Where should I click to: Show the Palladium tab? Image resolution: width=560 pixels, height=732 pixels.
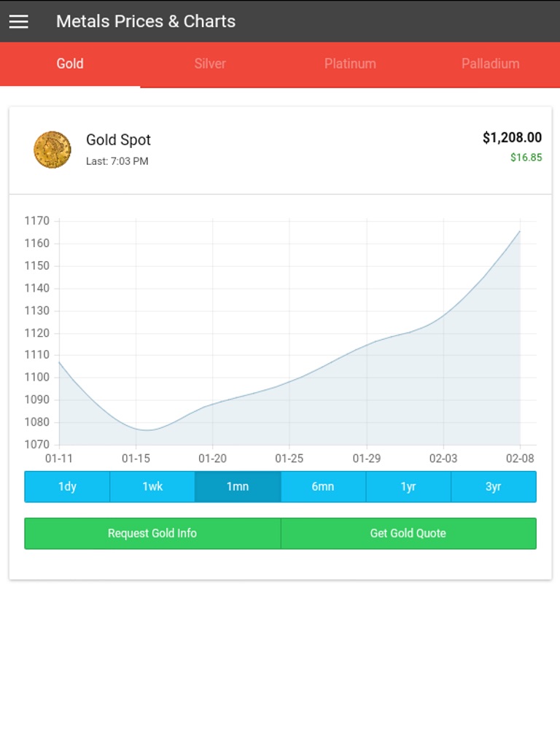click(490, 64)
